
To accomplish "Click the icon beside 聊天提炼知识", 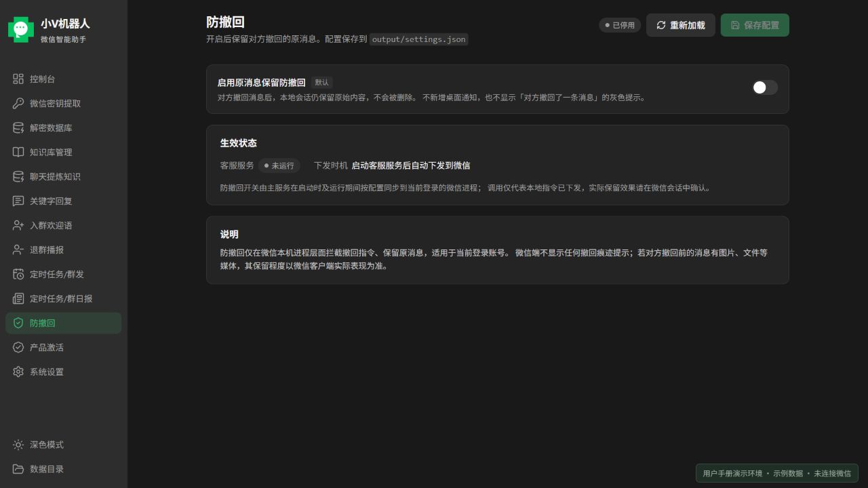I will pyautogui.click(x=18, y=176).
